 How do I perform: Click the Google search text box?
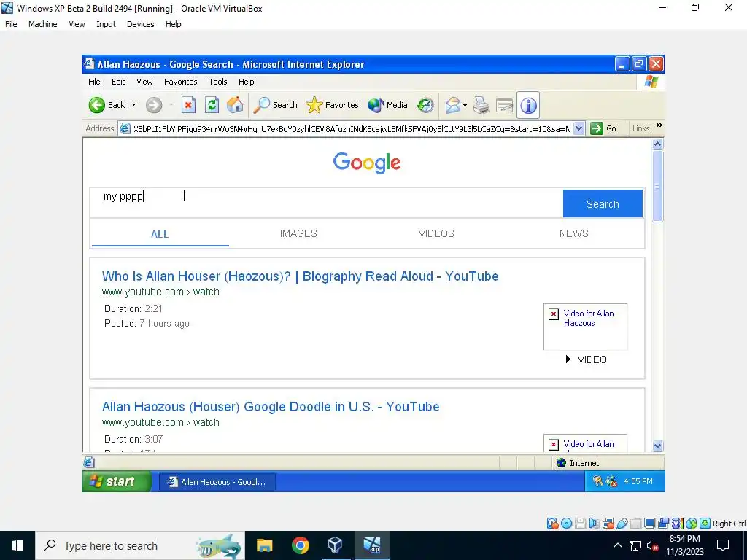click(326, 203)
